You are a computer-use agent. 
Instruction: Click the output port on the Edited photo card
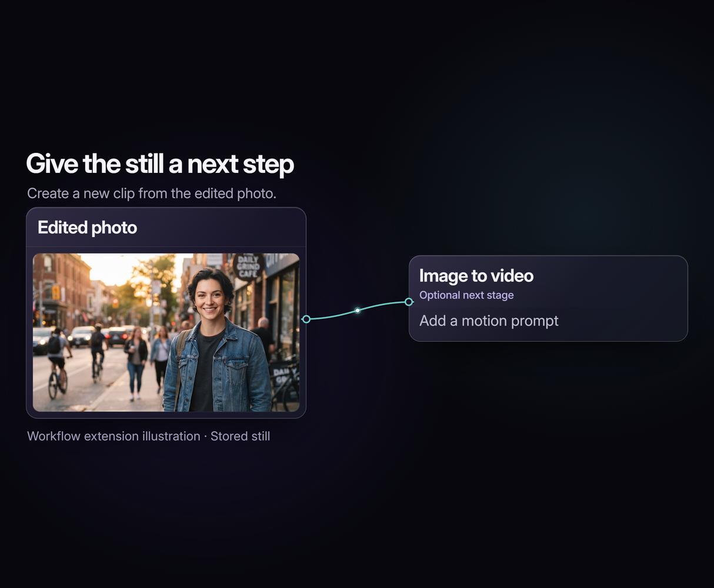306,319
